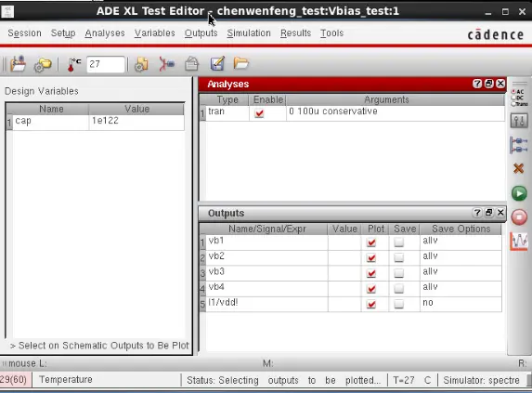Select the vb1 output name
532x393 pixels.
[266, 242]
